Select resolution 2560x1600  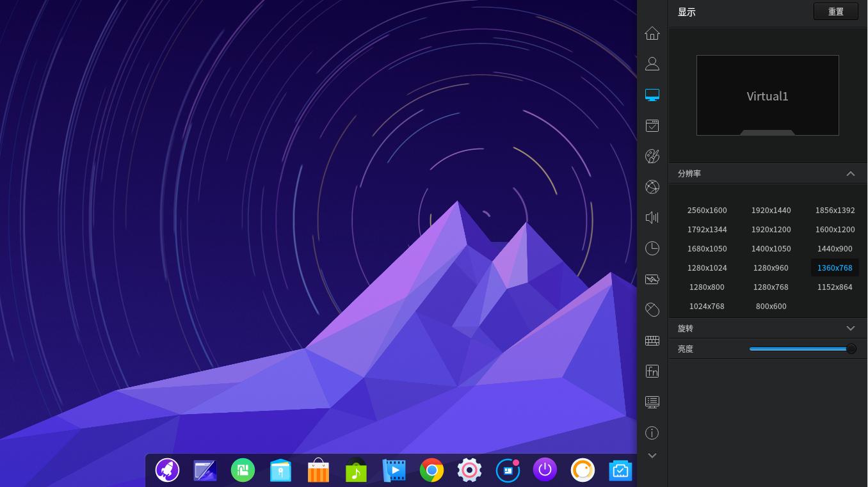point(707,210)
